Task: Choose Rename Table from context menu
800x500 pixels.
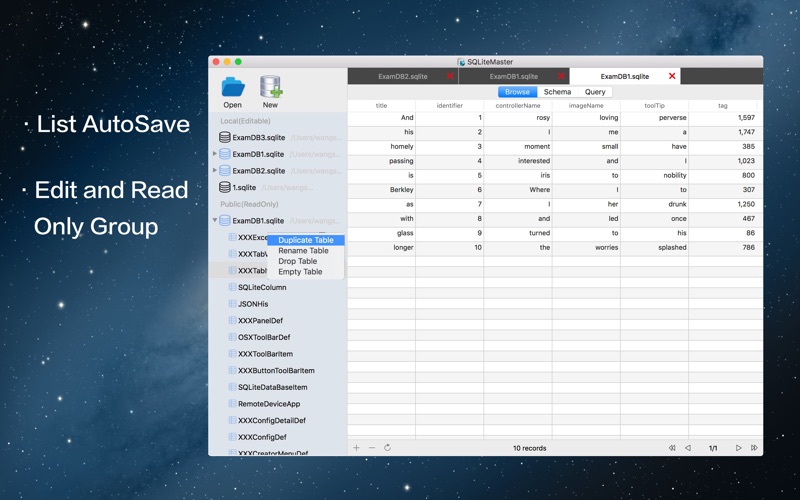Action: click(x=306, y=251)
